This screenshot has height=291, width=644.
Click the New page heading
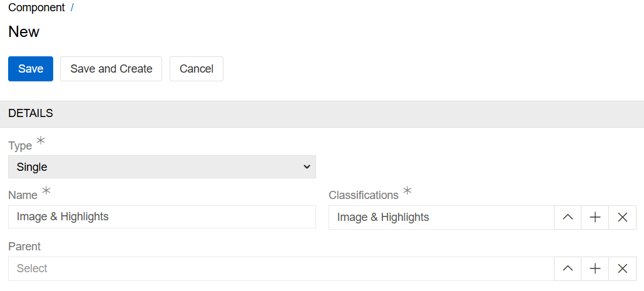point(24,32)
